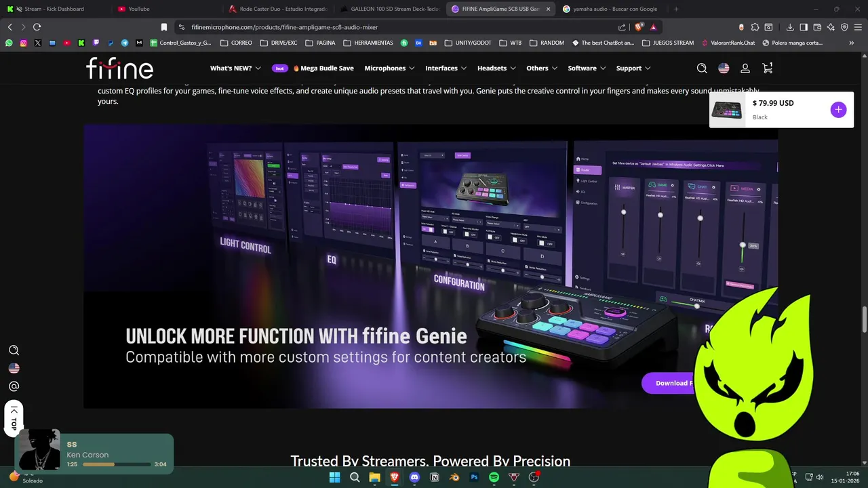Close the FIFINE AmpliGame SC8 tab
868x488 pixels.
(x=548, y=9)
